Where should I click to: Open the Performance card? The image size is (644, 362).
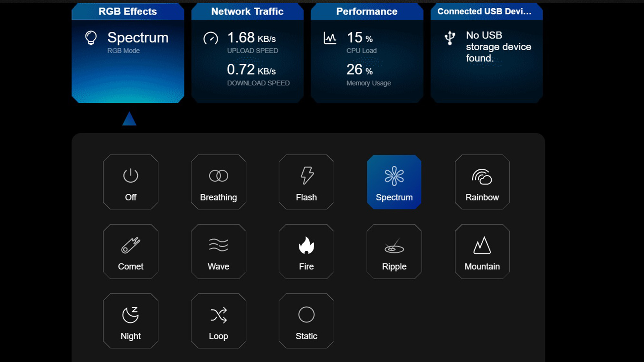pos(367,53)
